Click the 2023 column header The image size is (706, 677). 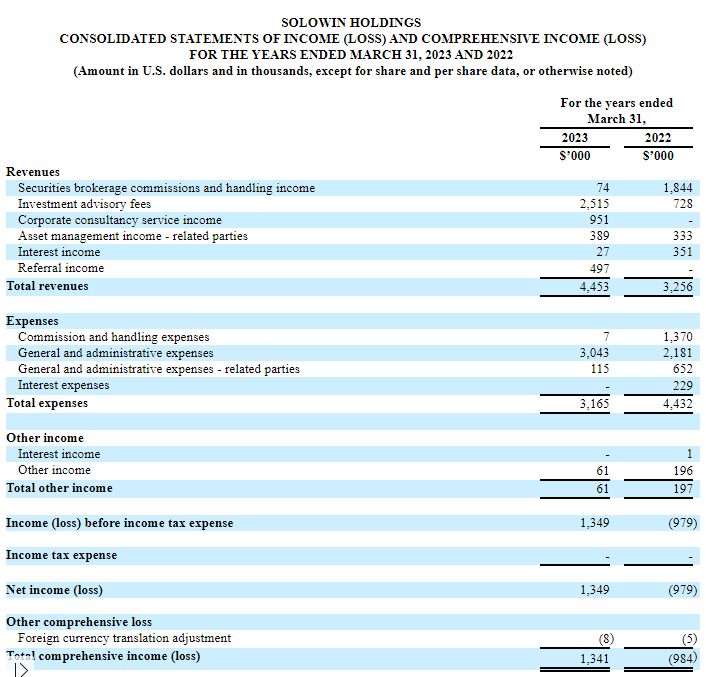coord(575,138)
